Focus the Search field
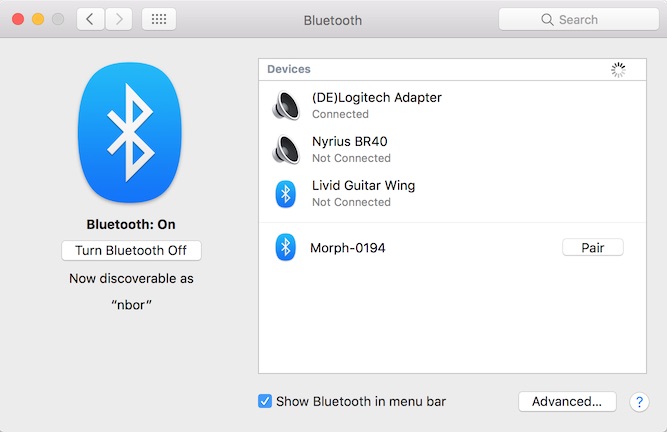667x432 pixels. coord(579,19)
